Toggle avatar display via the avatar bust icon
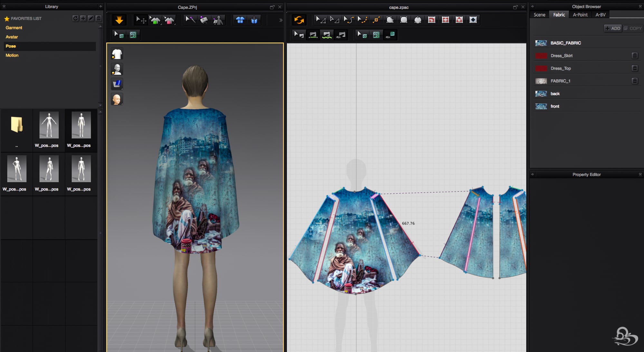This screenshot has width=644, height=352. [117, 69]
